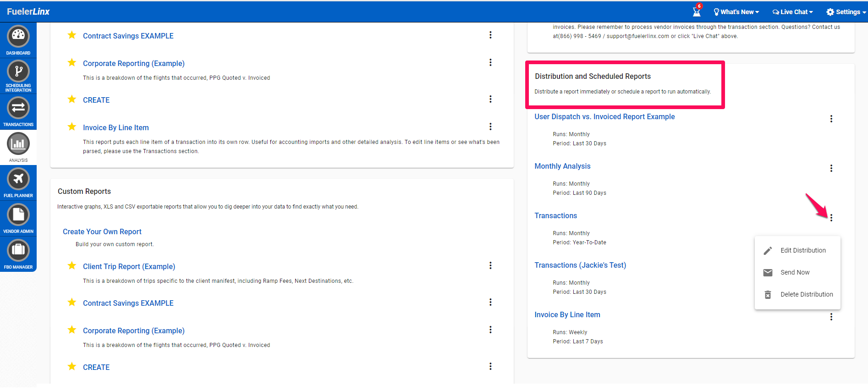Image resolution: width=868 pixels, height=391 pixels.
Task: Click the FuelerLinx logo
Action: pos(28,11)
